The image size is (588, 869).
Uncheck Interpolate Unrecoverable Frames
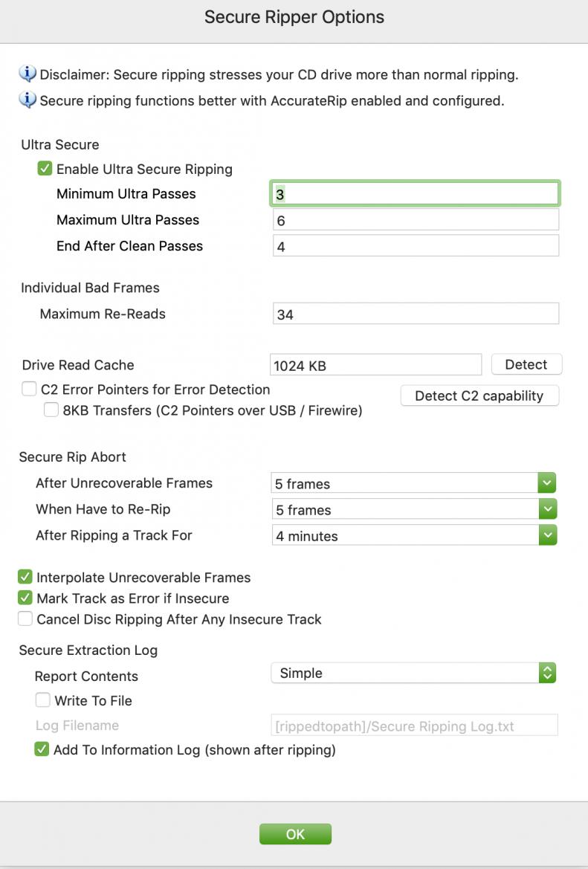(x=25, y=577)
